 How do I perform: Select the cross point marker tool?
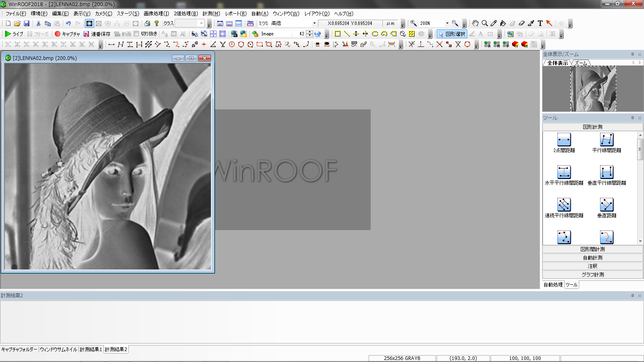click(204, 44)
